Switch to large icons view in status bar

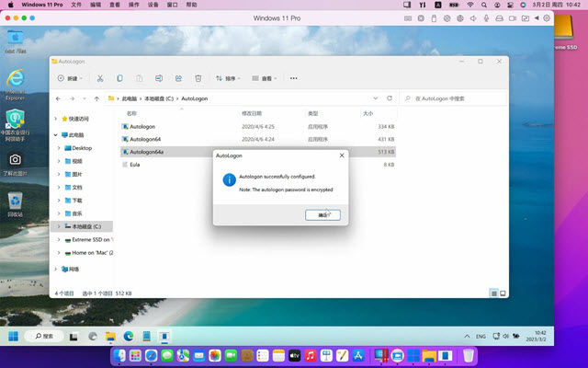[x=503, y=293]
